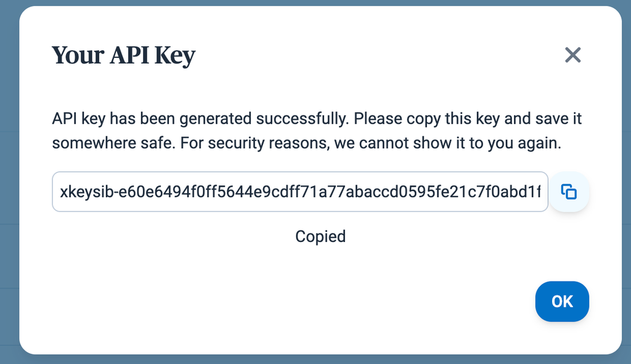Click the word 'successfully' in the message

pyautogui.click(x=302, y=119)
